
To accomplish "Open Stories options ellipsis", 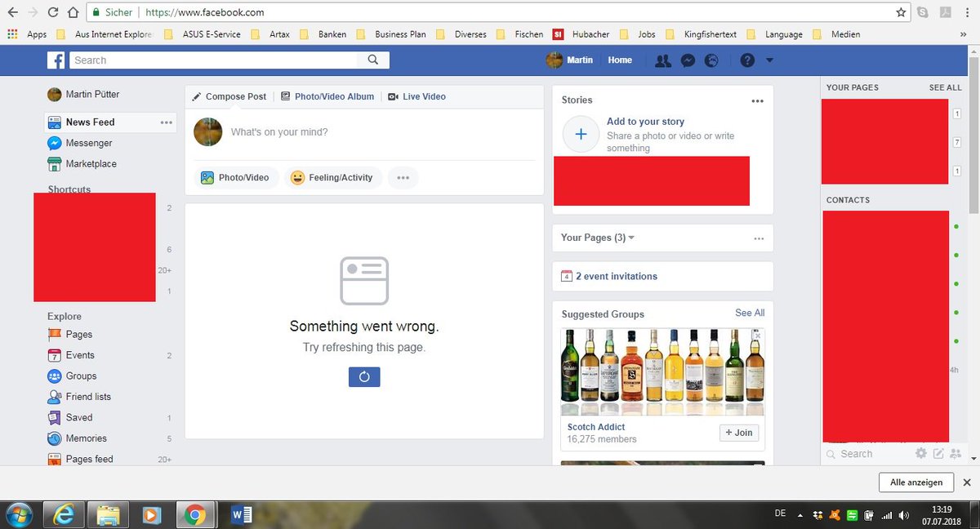I will (x=758, y=101).
